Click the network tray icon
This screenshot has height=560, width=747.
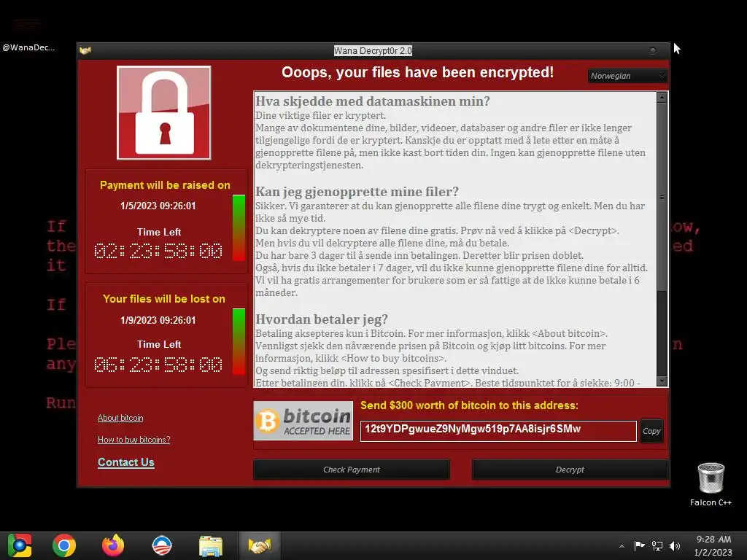coord(657,545)
